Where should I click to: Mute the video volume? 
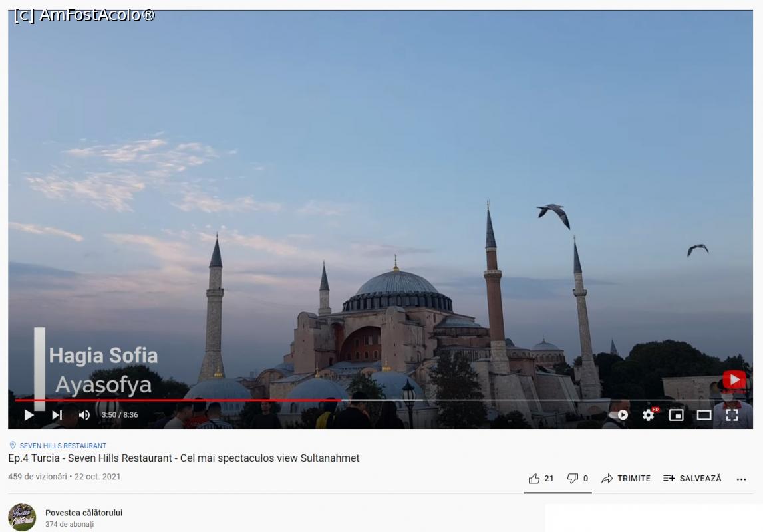tap(84, 415)
